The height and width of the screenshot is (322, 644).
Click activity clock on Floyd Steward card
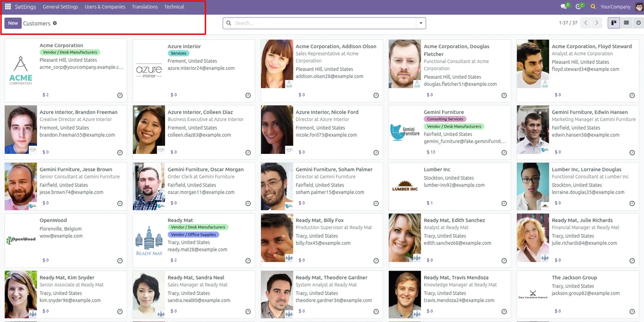click(x=632, y=95)
